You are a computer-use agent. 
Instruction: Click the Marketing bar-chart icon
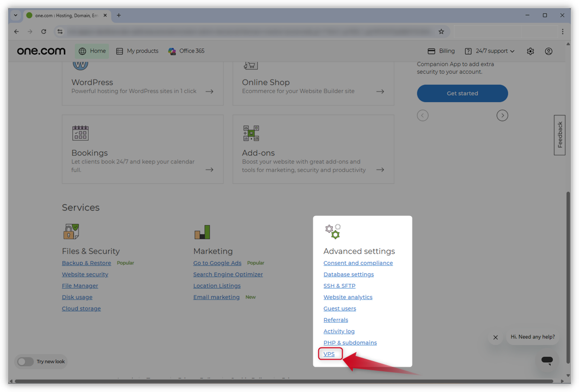[201, 231]
